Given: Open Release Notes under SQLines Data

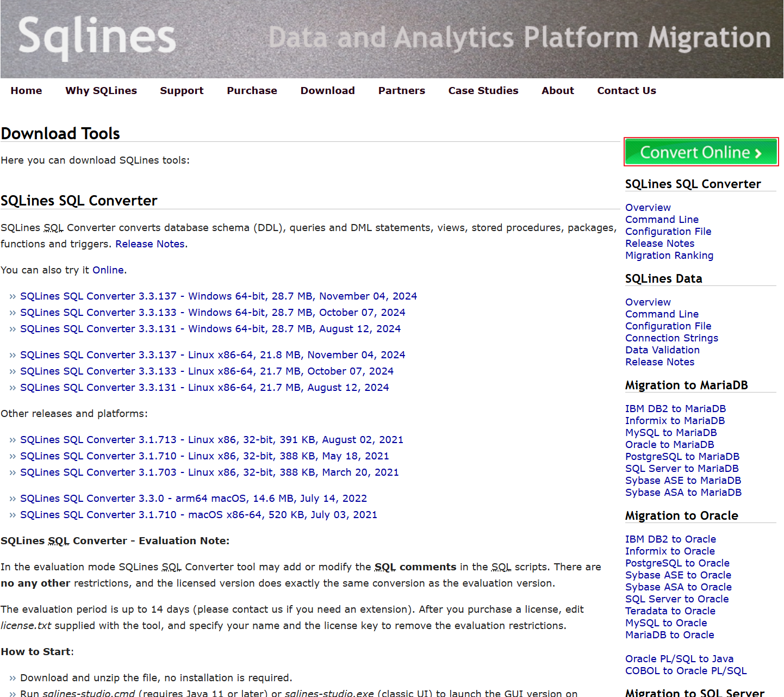Looking at the screenshot, I should tap(659, 362).
